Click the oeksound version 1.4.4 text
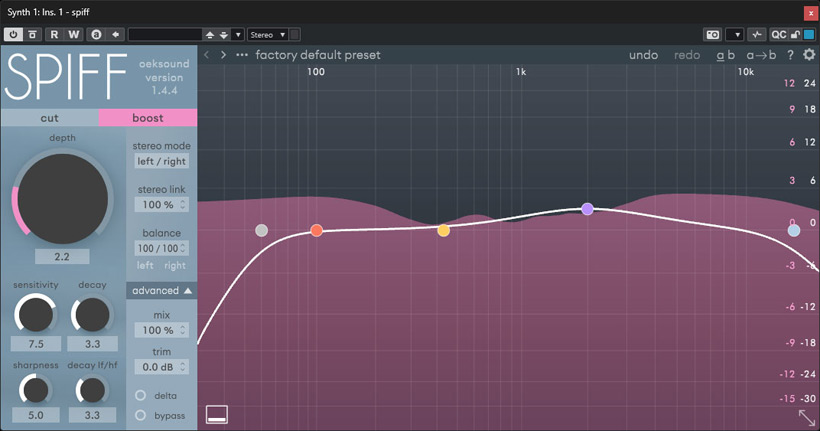Viewport: 820px width, 431px height. tap(164, 77)
